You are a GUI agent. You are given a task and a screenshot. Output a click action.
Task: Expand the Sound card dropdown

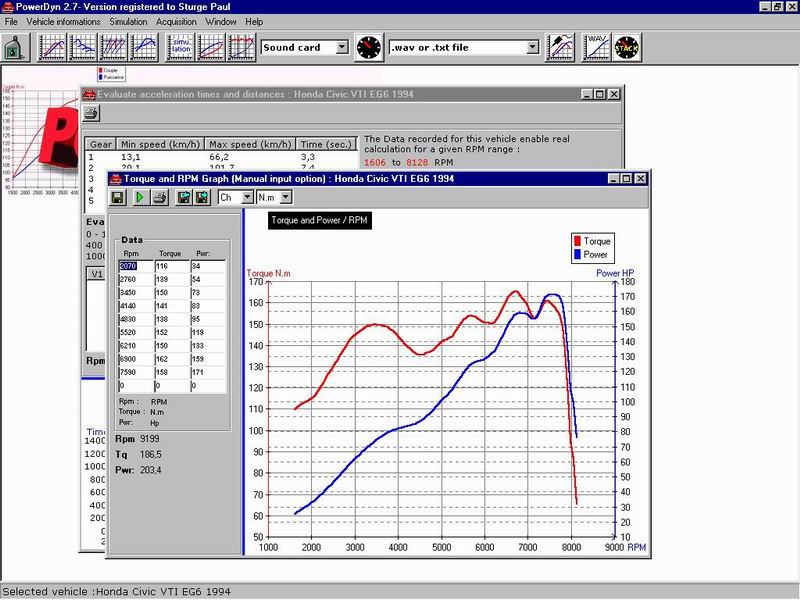[341, 47]
